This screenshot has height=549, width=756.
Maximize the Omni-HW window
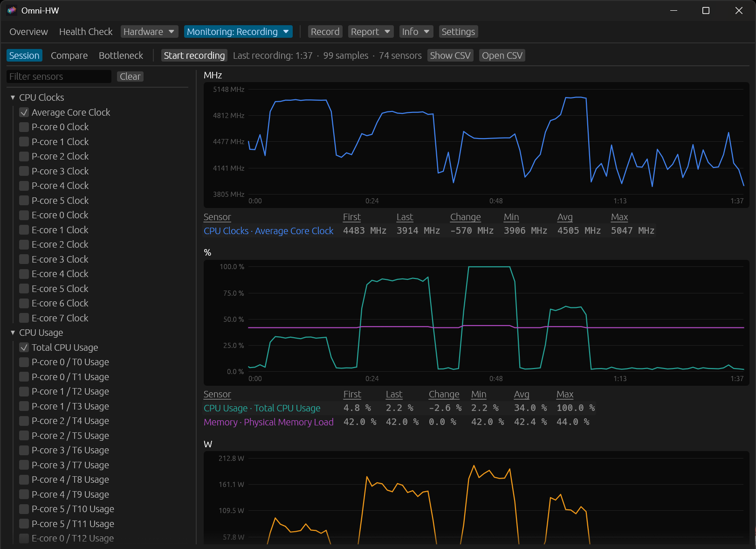click(706, 10)
